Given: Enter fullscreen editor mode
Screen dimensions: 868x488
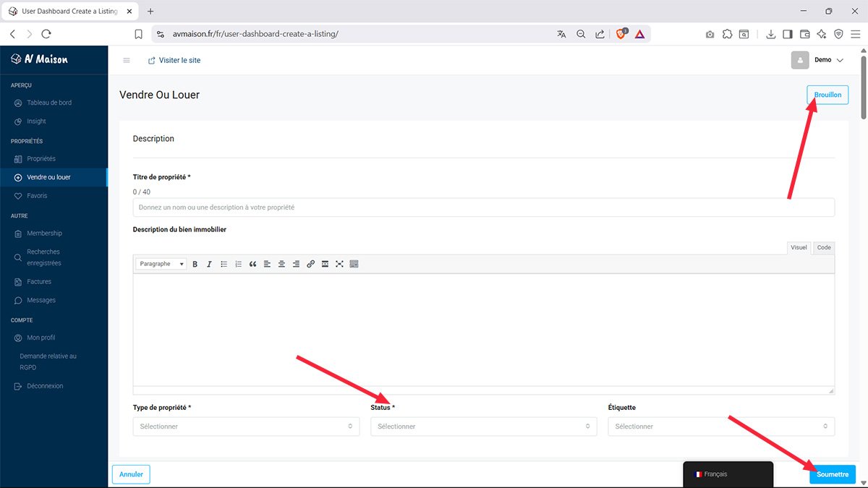Looking at the screenshot, I should tap(339, 265).
